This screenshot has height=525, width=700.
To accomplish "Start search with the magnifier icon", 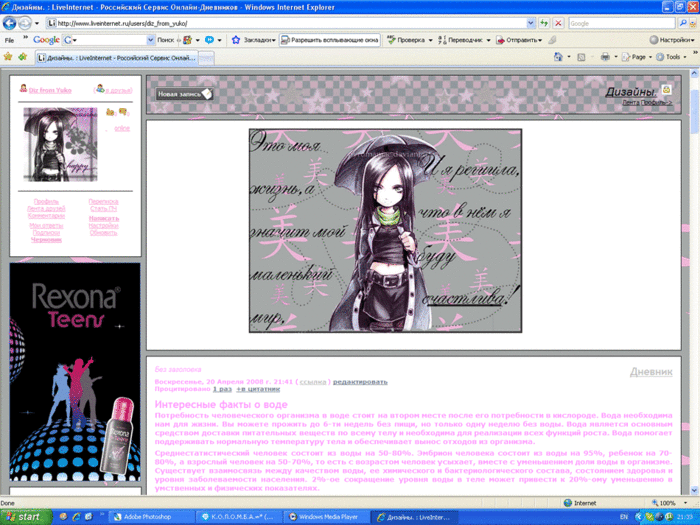I will 682,23.
